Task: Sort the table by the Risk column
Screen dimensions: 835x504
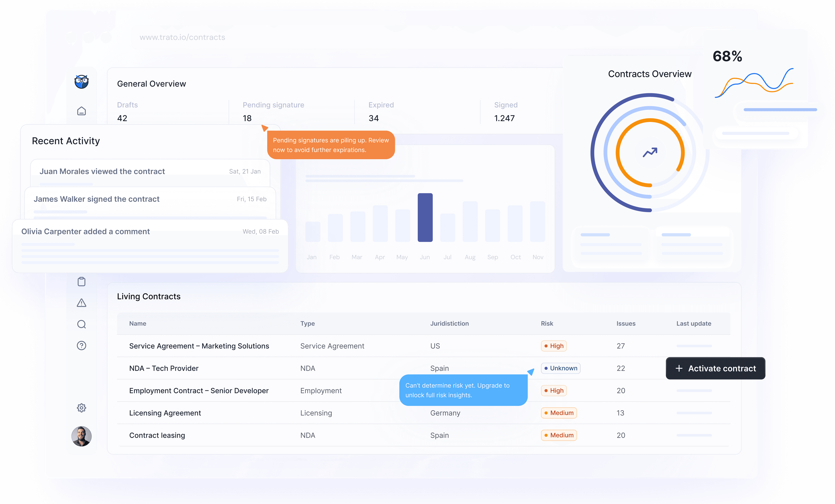Action: 547,323
